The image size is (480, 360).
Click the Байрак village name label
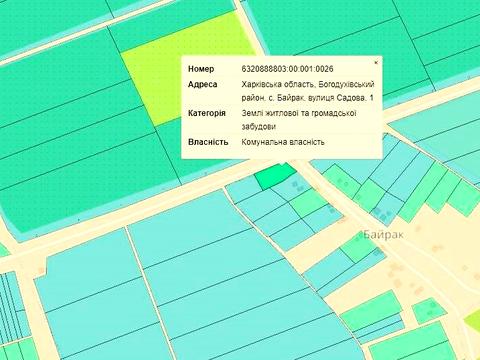383,235
